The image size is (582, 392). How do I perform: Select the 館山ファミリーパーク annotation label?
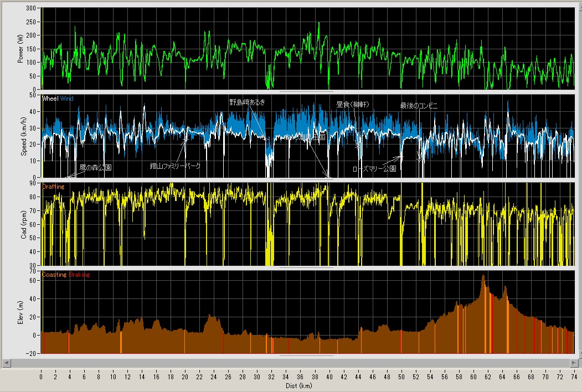pyautogui.click(x=174, y=166)
